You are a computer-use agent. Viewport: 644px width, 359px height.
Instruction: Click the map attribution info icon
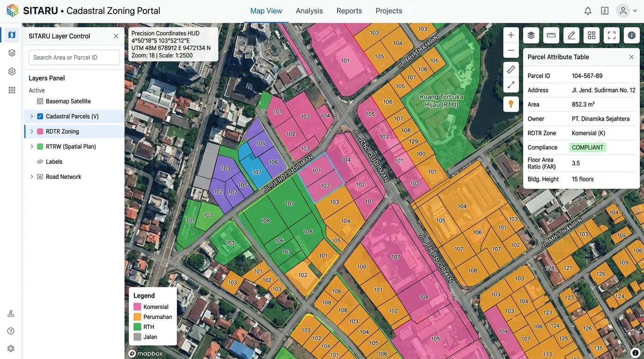coord(635,353)
